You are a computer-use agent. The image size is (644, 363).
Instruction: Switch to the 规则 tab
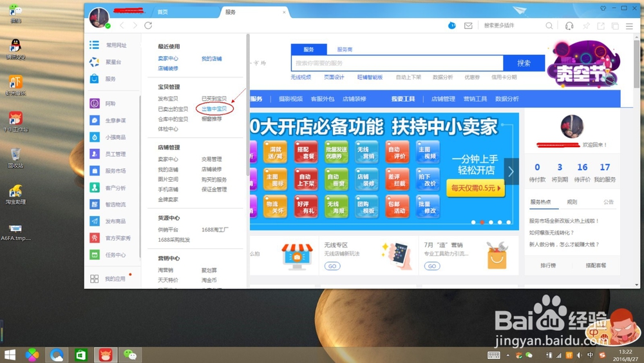point(572,202)
